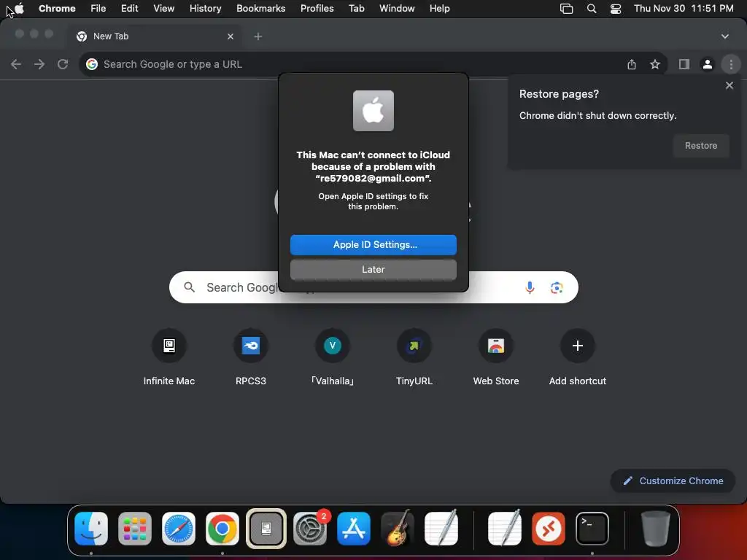Screen dimensions: 747x560
Task: Toggle Chrome side panel
Action: pyautogui.click(x=684, y=64)
